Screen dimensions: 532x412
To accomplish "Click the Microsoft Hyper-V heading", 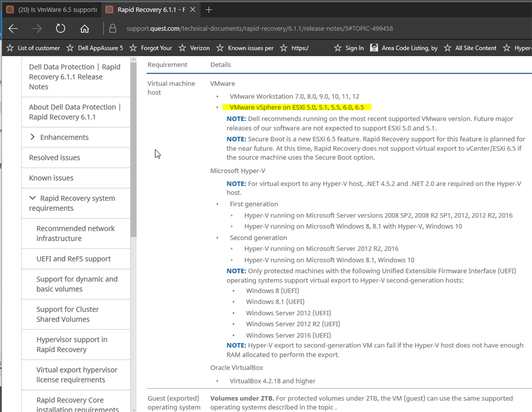I will [x=238, y=171].
